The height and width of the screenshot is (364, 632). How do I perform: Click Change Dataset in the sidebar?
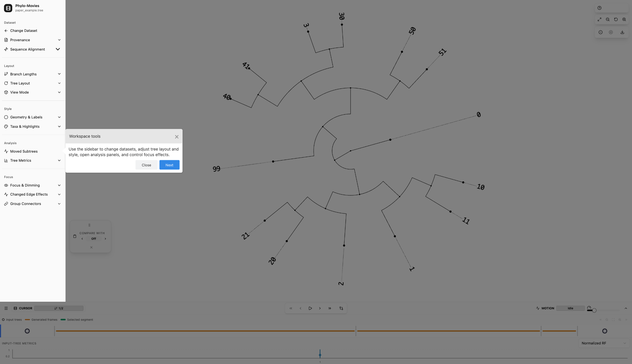click(33, 31)
